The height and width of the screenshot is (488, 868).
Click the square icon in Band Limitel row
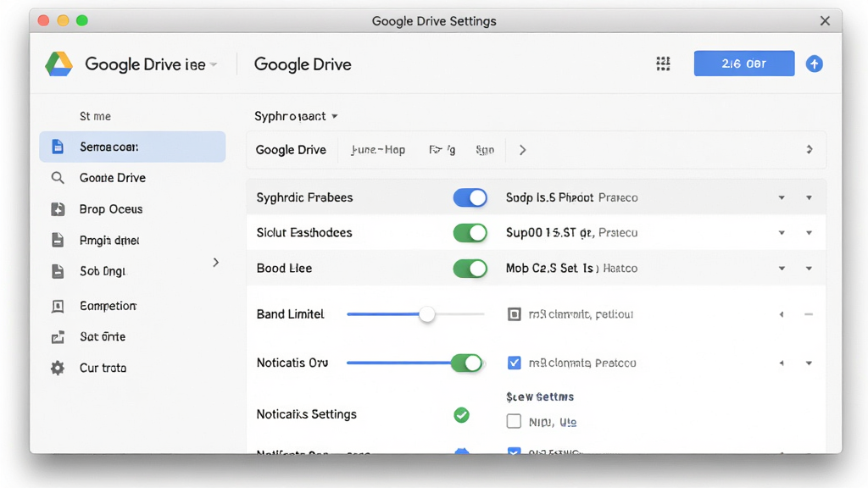click(x=515, y=314)
